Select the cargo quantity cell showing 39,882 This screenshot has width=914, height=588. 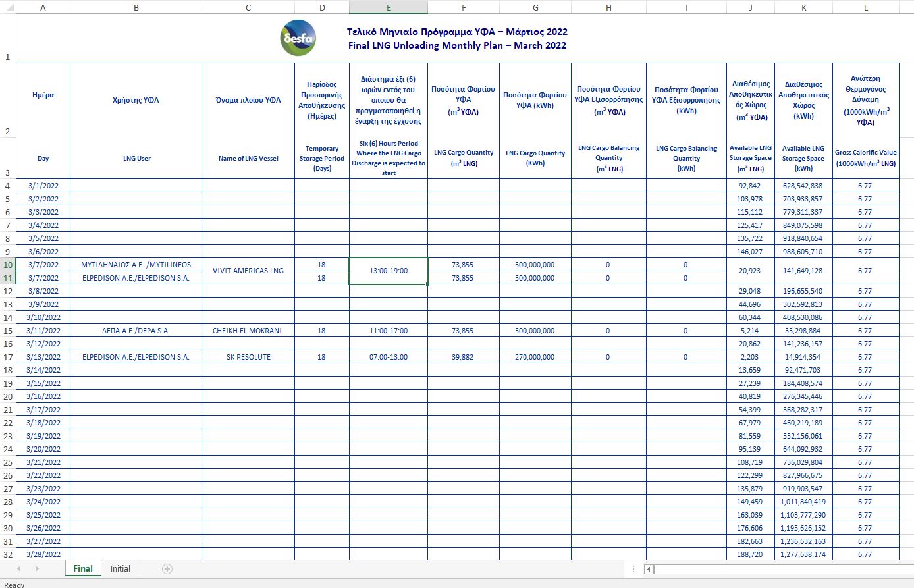463,357
